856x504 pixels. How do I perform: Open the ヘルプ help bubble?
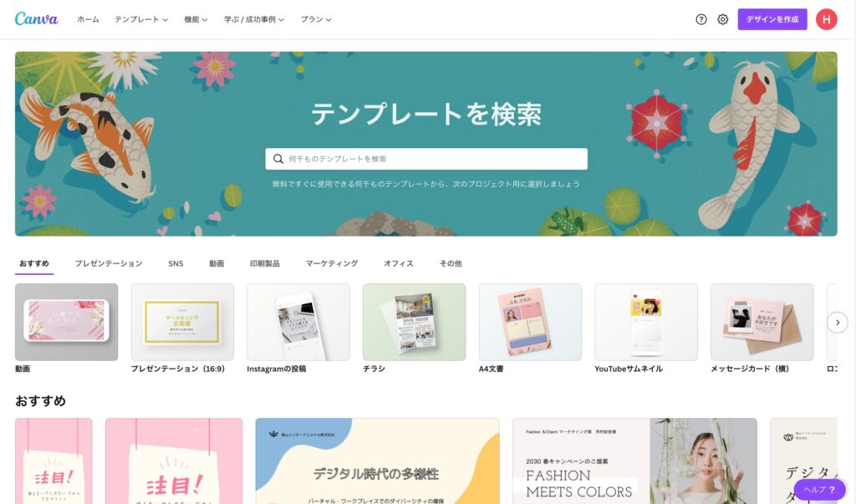pos(819,490)
